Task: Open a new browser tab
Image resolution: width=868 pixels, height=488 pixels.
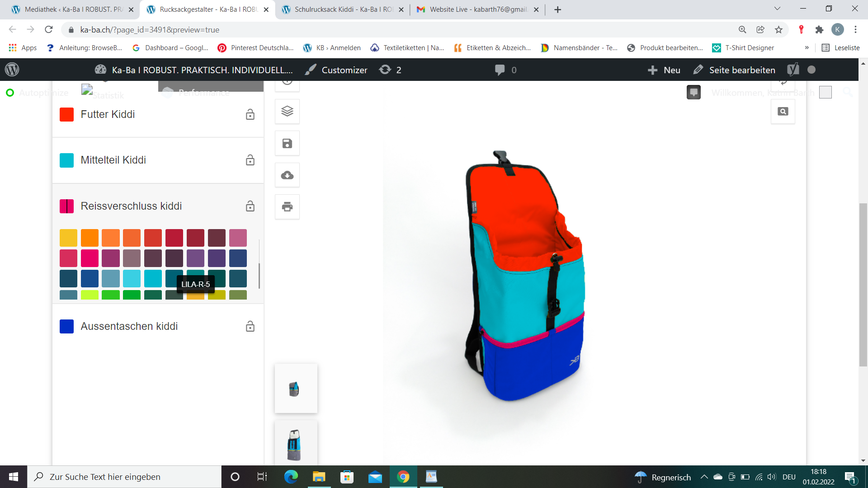Action: click(x=557, y=9)
